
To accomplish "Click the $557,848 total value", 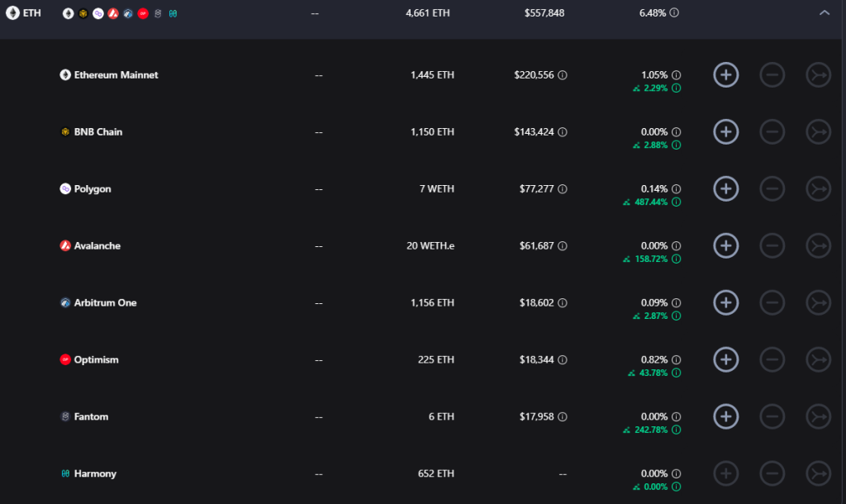I will coord(544,12).
